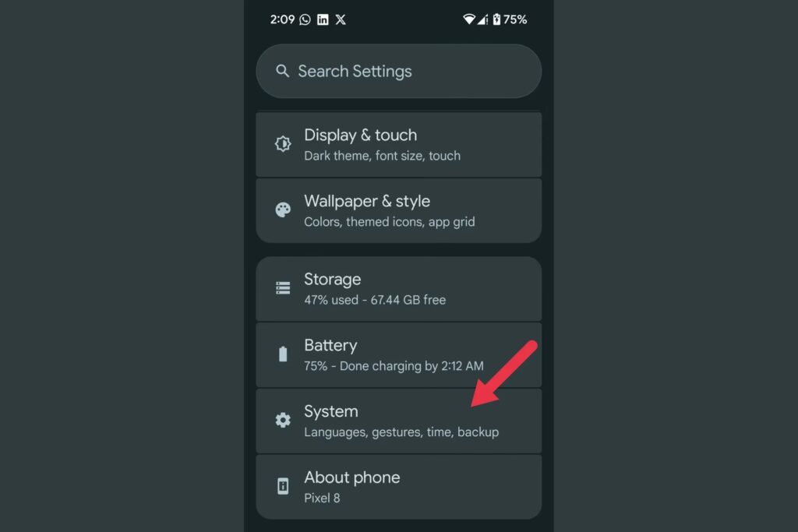Open Display & touch settings
Screen dimensions: 798x532
tap(398, 144)
